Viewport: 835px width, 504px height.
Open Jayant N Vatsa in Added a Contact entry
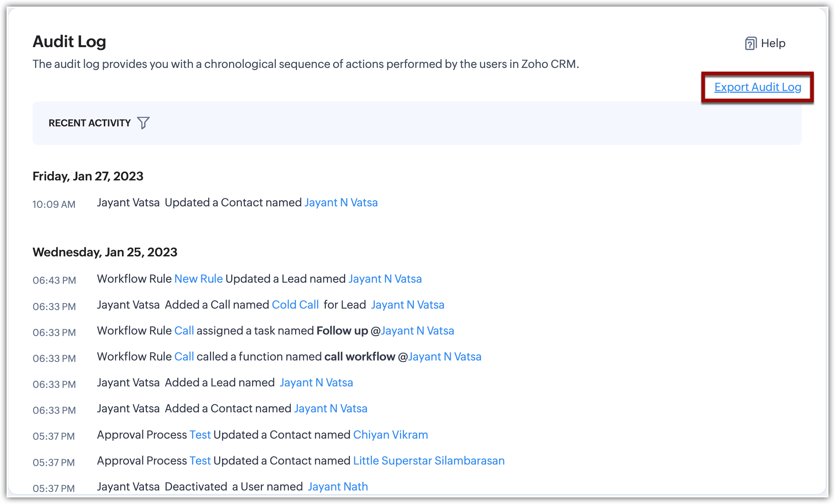pyautogui.click(x=331, y=408)
